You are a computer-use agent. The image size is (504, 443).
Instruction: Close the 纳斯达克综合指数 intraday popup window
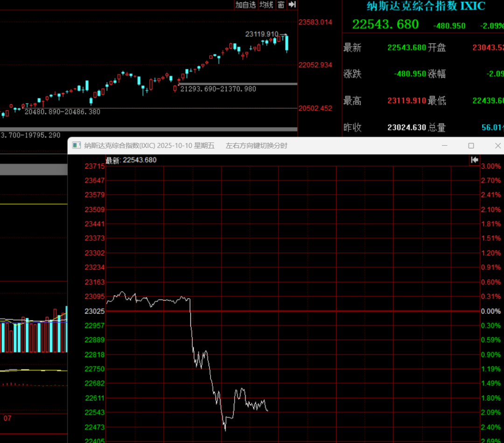click(497, 146)
